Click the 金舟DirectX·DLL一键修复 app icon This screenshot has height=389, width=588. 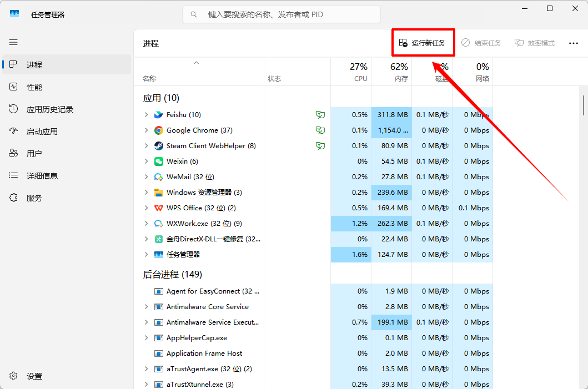click(159, 239)
